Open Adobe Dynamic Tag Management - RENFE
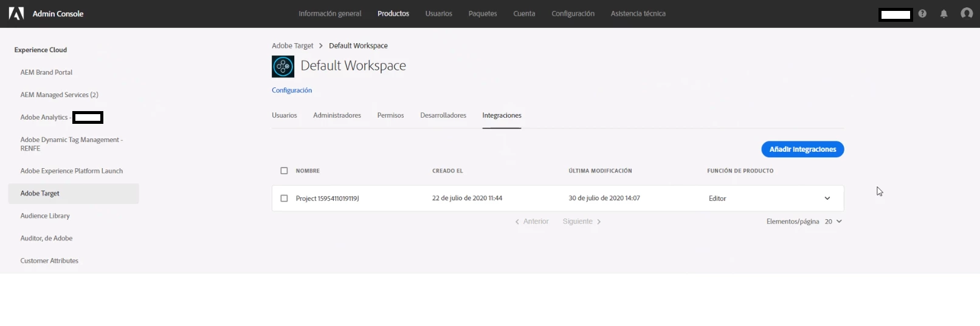 (x=72, y=144)
